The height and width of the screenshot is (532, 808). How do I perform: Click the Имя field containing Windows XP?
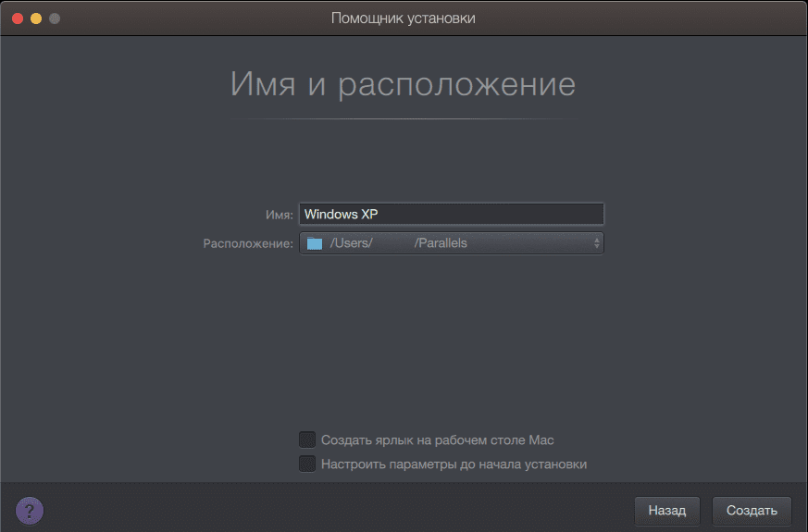coord(452,214)
